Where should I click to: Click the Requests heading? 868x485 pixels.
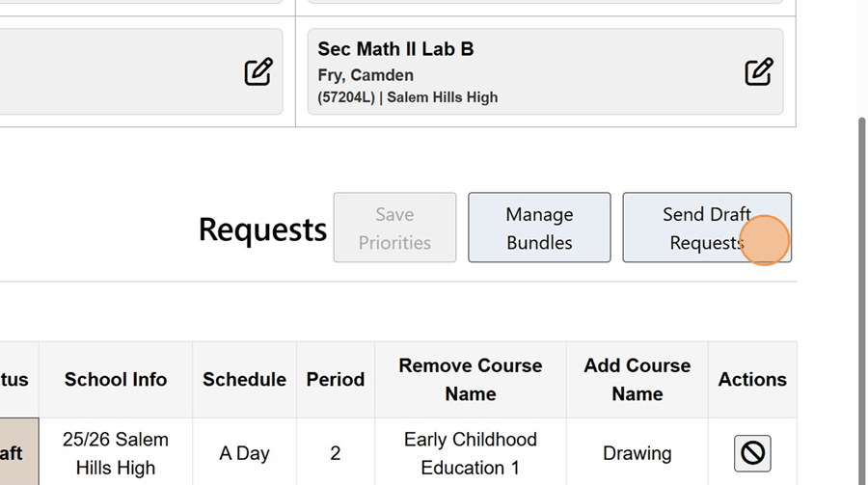pyautogui.click(x=262, y=229)
